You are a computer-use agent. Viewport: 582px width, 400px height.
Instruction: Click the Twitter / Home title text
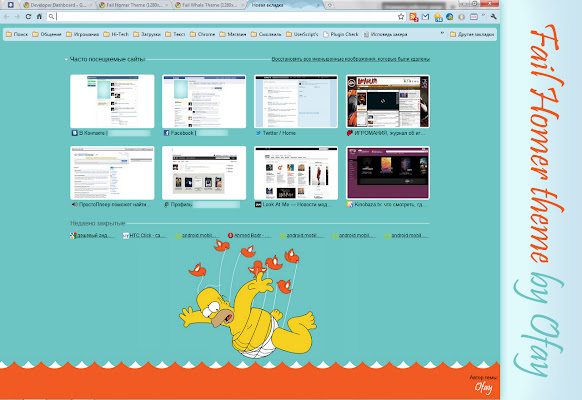tap(279, 133)
